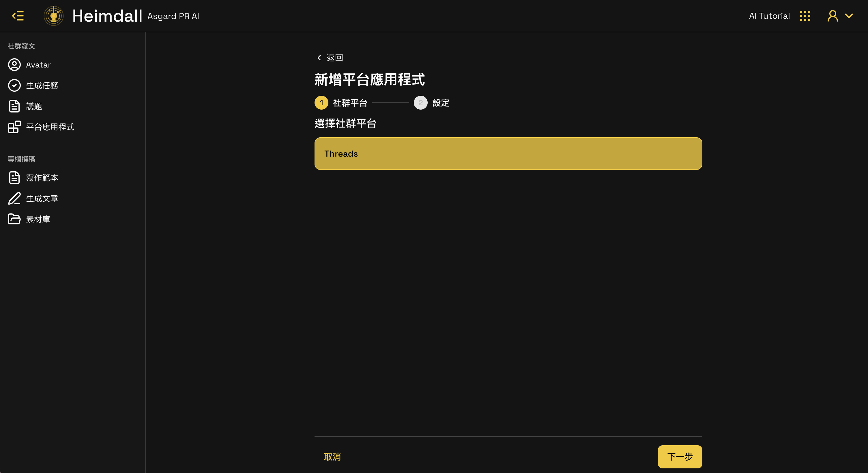Image resolution: width=868 pixels, height=473 pixels.
Task: Open the AI Tutorial link
Action: click(x=769, y=16)
